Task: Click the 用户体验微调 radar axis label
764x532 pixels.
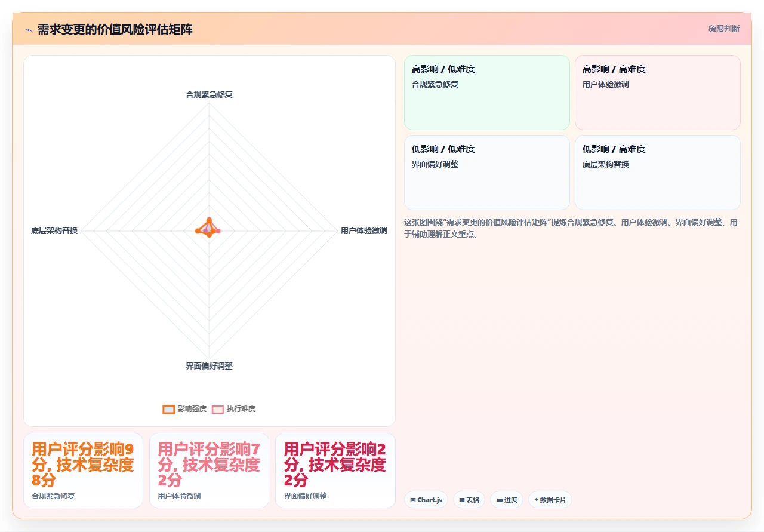Action: (363, 230)
